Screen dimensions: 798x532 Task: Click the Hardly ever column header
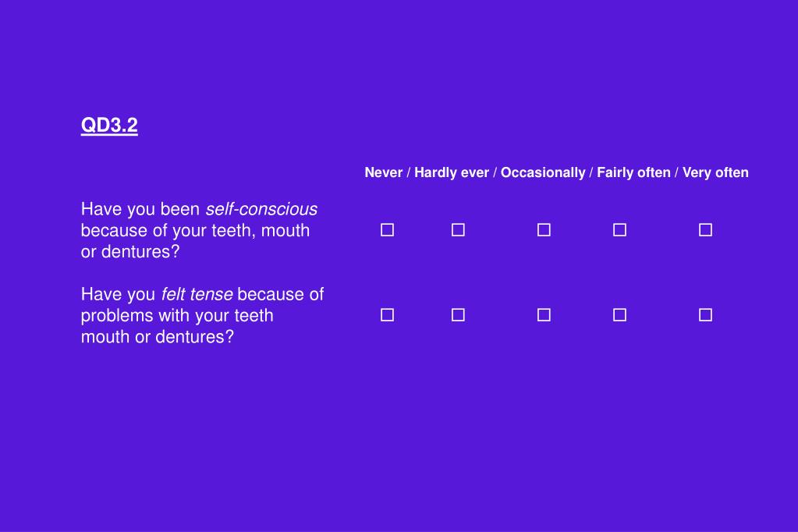coord(452,172)
